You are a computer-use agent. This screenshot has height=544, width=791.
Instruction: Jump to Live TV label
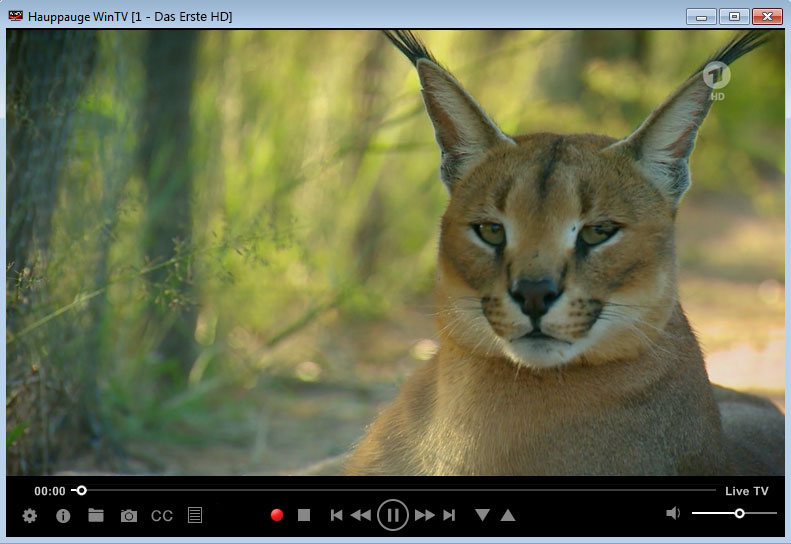click(746, 491)
